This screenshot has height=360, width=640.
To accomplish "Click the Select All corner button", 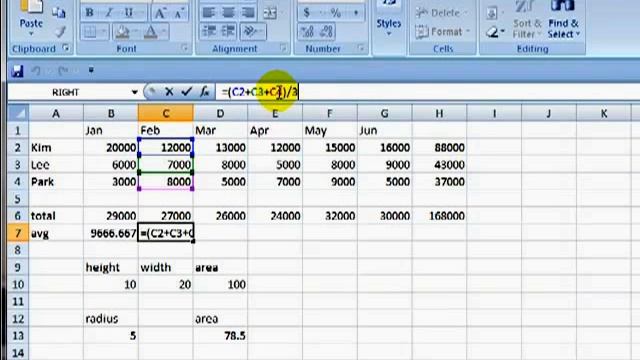I will pyautogui.click(x=18, y=113).
